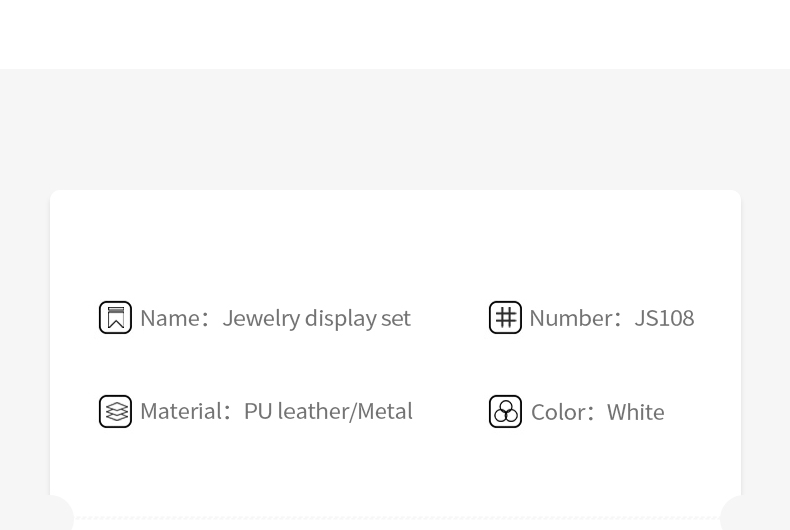Click the 'Jewelry display set' value

(x=316, y=318)
